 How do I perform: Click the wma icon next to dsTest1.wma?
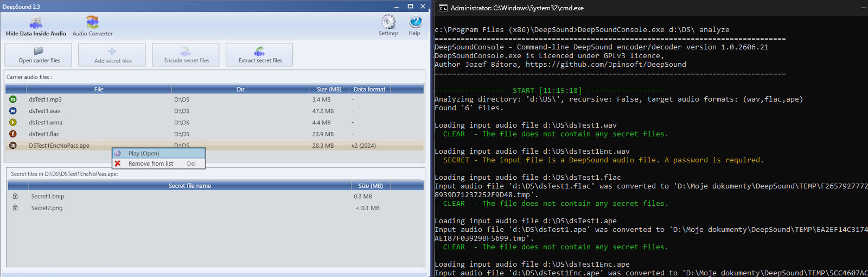tap(13, 122)
